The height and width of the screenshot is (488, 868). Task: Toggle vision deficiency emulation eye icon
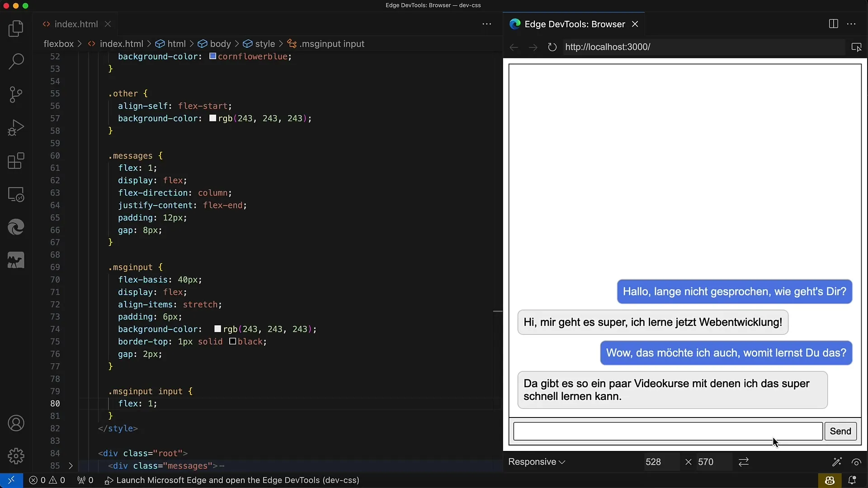(x=856, y=462)
